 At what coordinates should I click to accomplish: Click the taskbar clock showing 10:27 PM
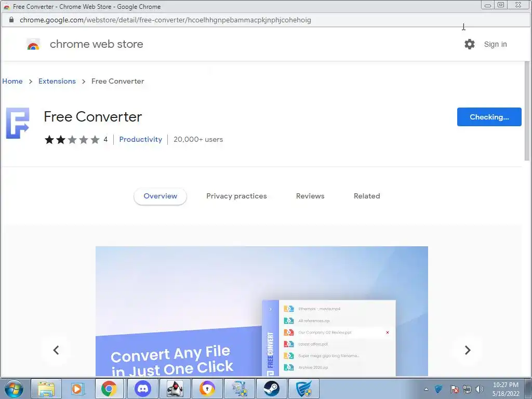point(506,389)
